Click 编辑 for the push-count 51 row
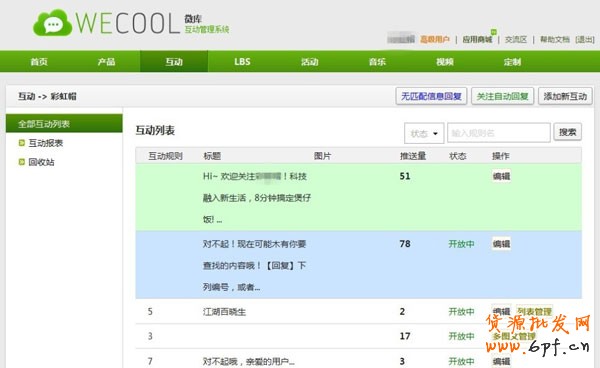This screenshot has width=600, height=368. pos(501,176)
